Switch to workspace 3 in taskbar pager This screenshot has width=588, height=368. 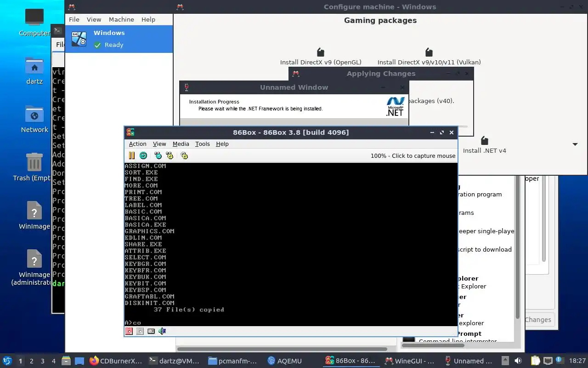(x=43, y=361)
